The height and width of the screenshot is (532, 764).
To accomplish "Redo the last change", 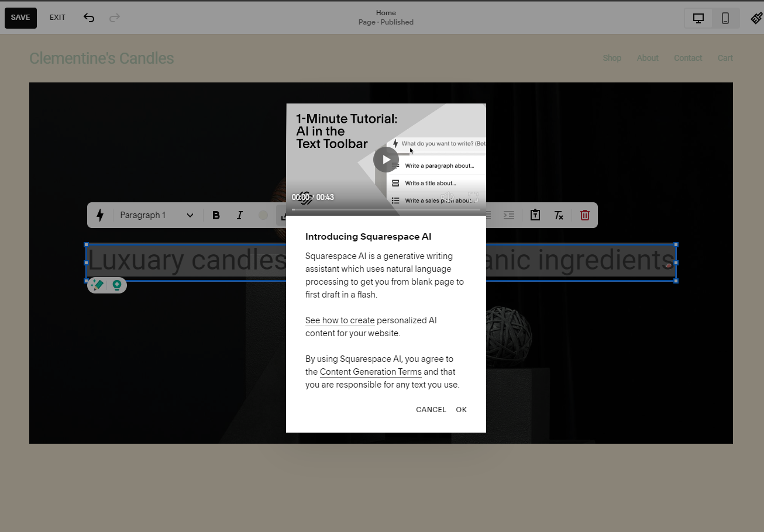I will [x=115, y=18].
